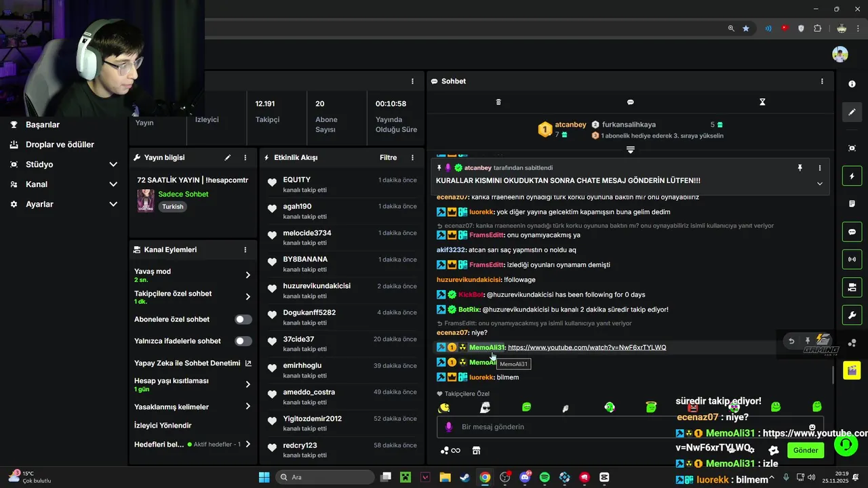Click the lightning bolt icon in right sidebar

click(x=852, y=177)
